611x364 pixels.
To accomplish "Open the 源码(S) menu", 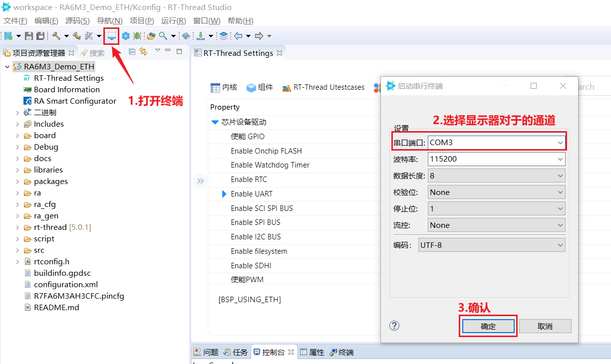I will click(77, 21).
